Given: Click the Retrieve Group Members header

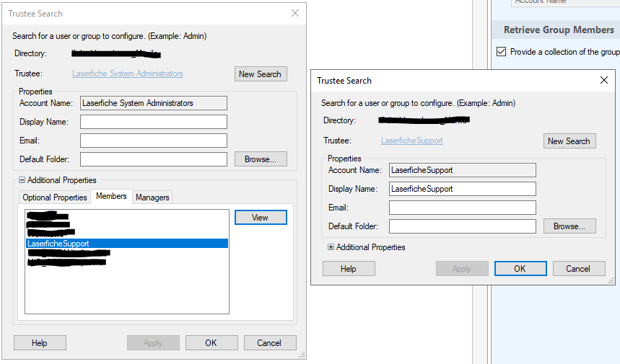Looking at the screenshot, I should click(559, 30).
